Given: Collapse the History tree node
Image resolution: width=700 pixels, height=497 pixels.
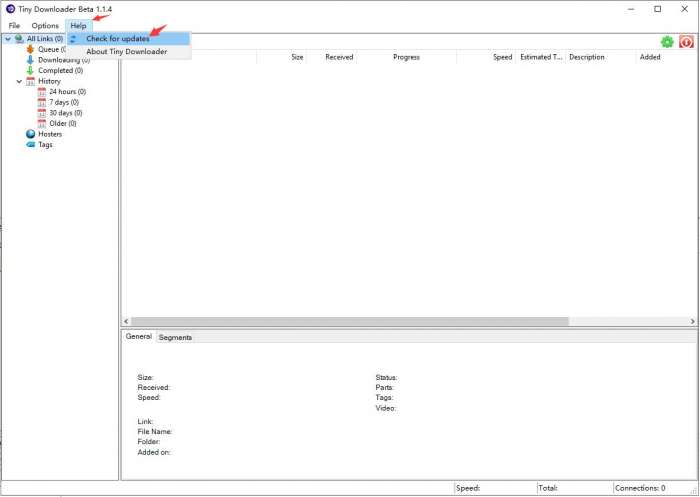Looking at the screenshot, I should (x=19, y=81).
